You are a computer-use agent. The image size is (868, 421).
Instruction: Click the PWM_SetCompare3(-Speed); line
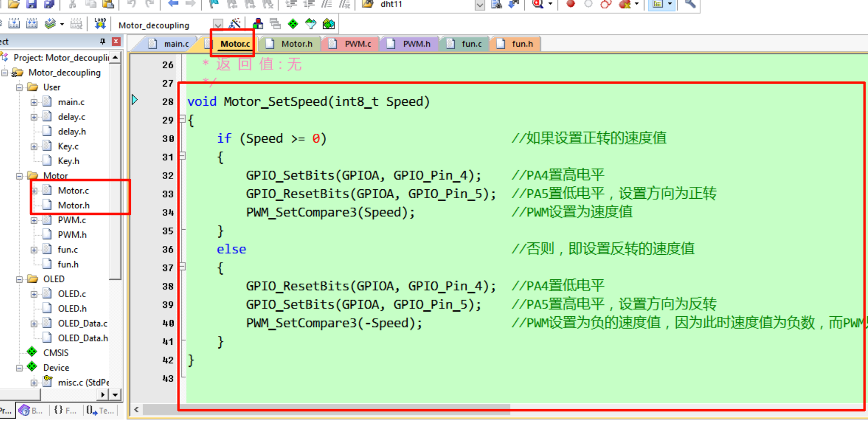(334, 323)
